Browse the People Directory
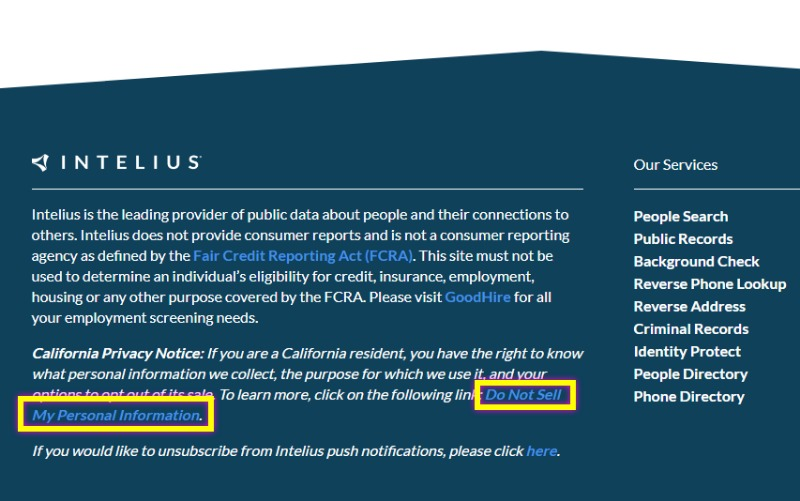The height and width of the screenshot is (501, 800). pyautogui.click(x=690, y=374)
